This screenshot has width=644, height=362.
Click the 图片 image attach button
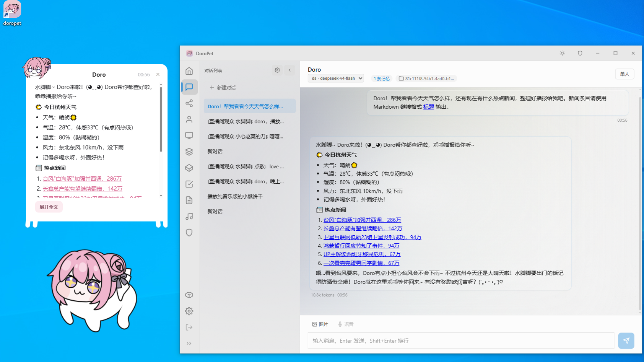(320, 324)
